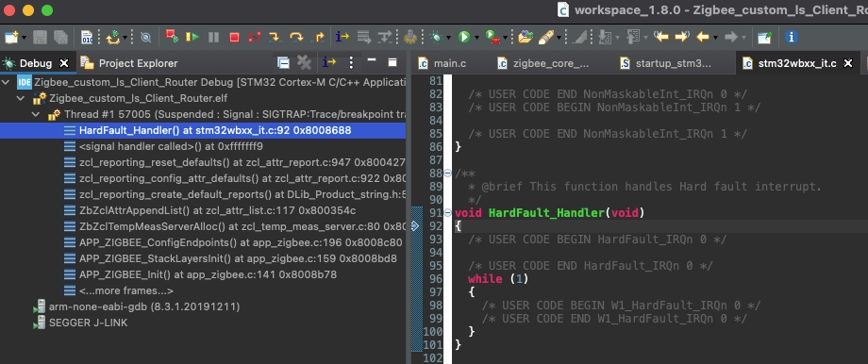Terminate the debug session with red stop button
The width and height of the screenshot is (868, 364).
[x=234, y=37]
